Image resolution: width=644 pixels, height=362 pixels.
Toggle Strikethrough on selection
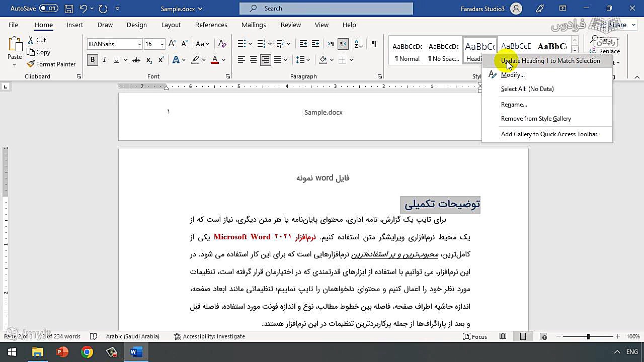tap(136, 60)
